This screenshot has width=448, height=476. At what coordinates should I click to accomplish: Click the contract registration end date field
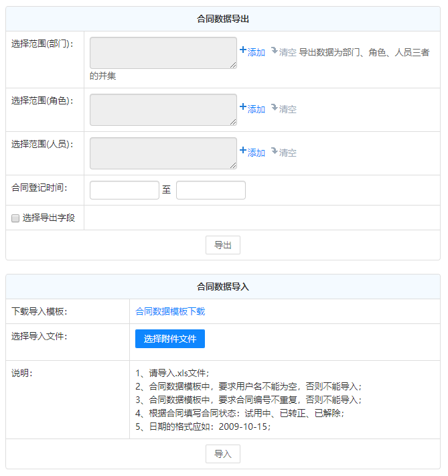[210, 190]
